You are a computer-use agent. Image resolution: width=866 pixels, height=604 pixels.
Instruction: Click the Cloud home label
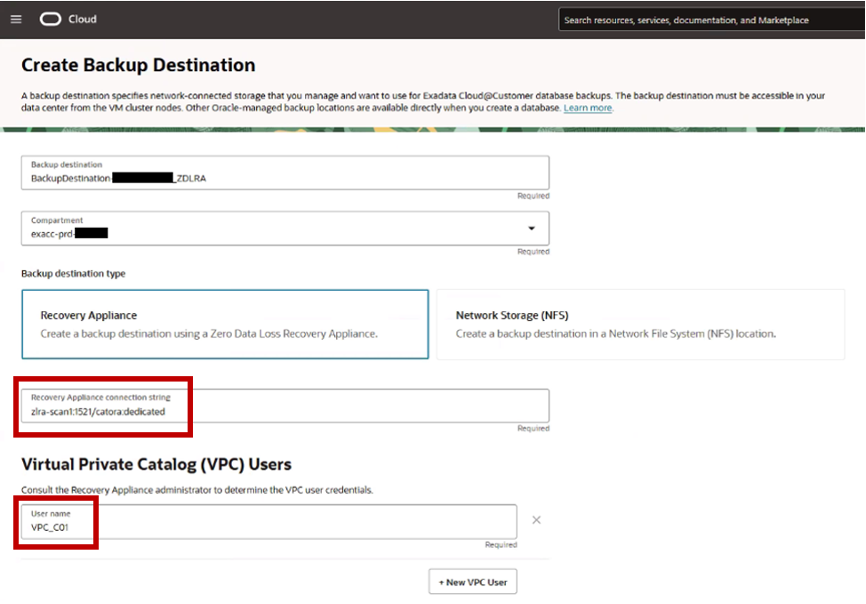[x=82, y=19]
